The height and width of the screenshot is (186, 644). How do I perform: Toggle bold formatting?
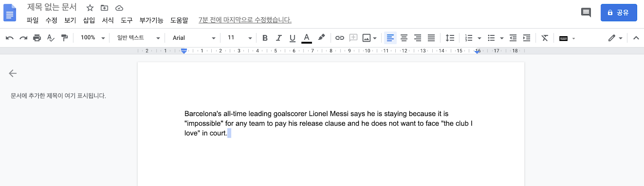265,38
